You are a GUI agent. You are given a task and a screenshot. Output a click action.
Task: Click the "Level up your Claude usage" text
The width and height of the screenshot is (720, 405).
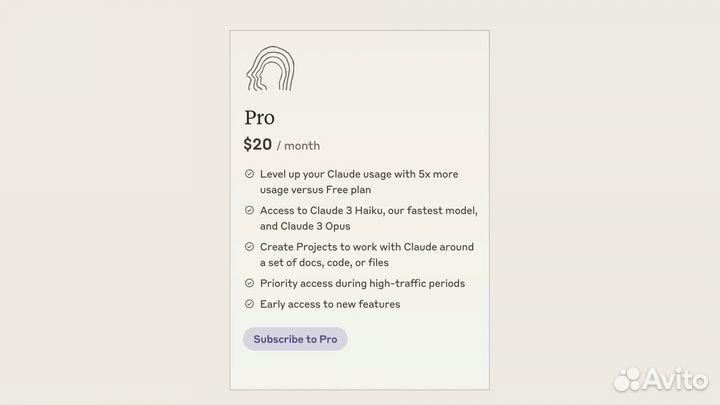tap(359, 174)
